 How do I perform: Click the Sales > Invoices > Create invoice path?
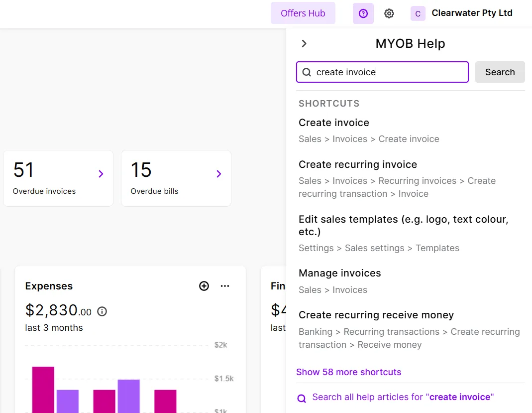click(x=369, y=139)
